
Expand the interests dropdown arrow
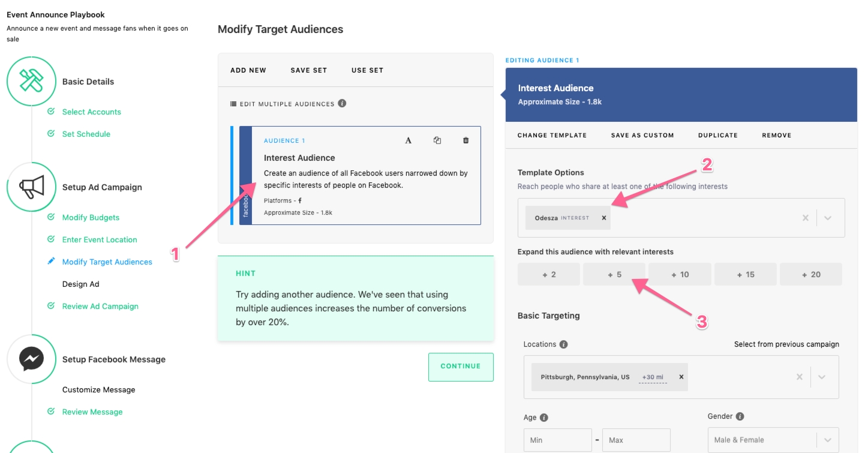coord(828,218)
